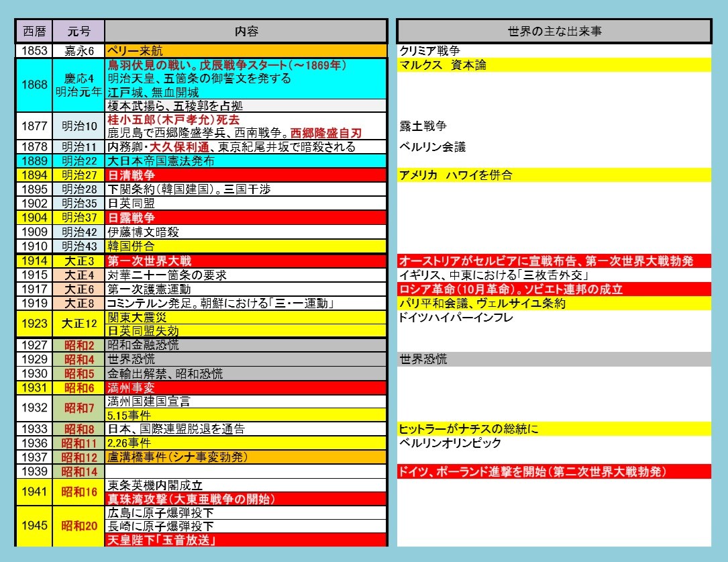Select the 内容 header cell
The image size is (728, 562).
(246, 32)
